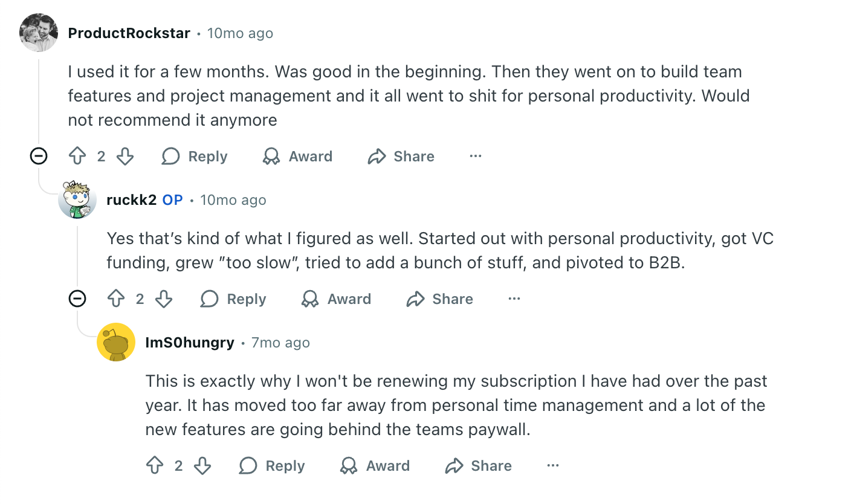Share ruckk2's reply
The image size is (857, 504).
coord(439,299)
